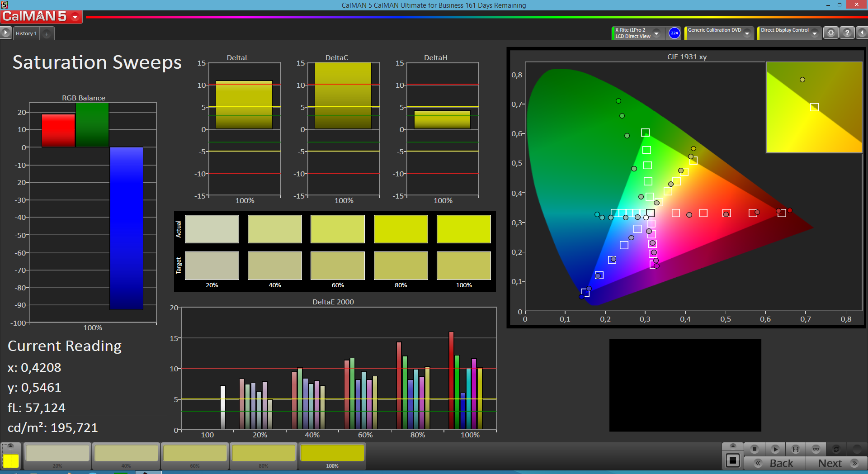Select the 80% saturation swatch in bottom strip
The image size is (868, 474).
tap(264, 456)
